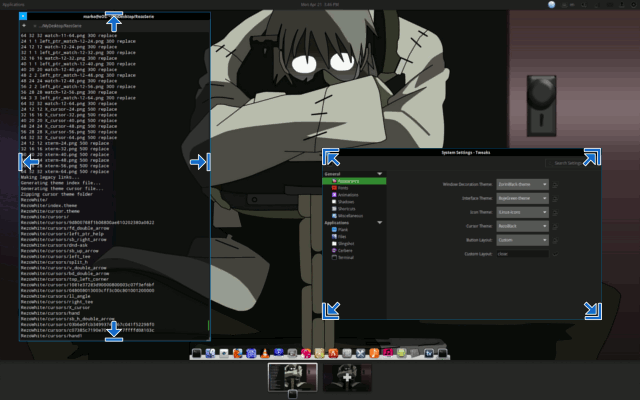Select Fonts in the Tweaks sidebar
The image size is (640, 400).
tap(354, 188)
